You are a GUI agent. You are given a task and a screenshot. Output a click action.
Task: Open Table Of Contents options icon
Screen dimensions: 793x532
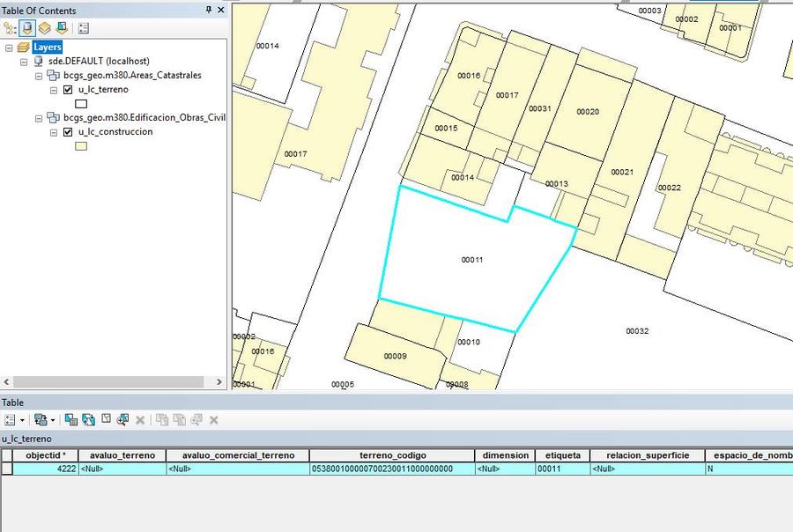tap(84, 28)
